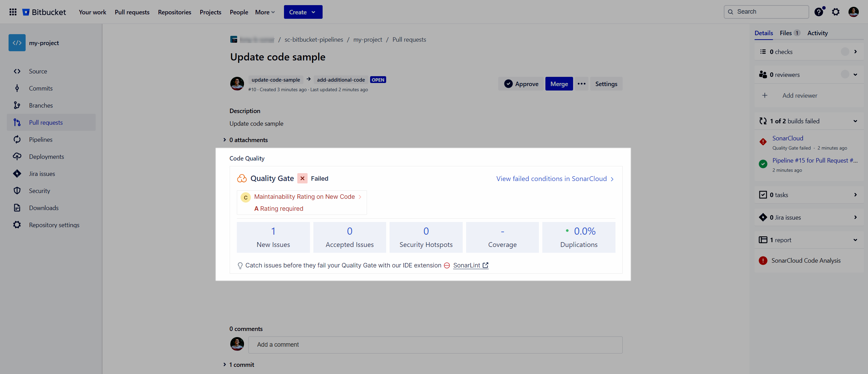Click the SonarCloud Quality Gate logo icon
Viewport: 868px width, 374px height.
[242, 178]
